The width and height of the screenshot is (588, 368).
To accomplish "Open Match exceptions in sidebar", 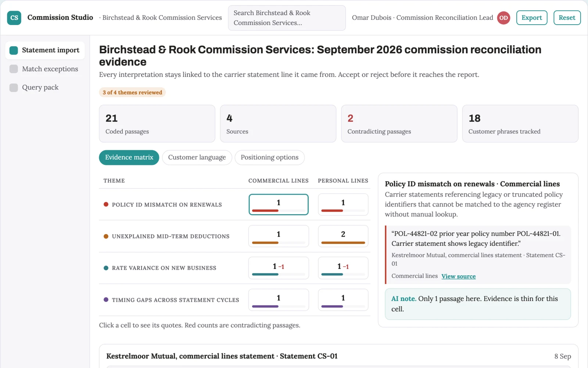I will click(x=45, y=69).
